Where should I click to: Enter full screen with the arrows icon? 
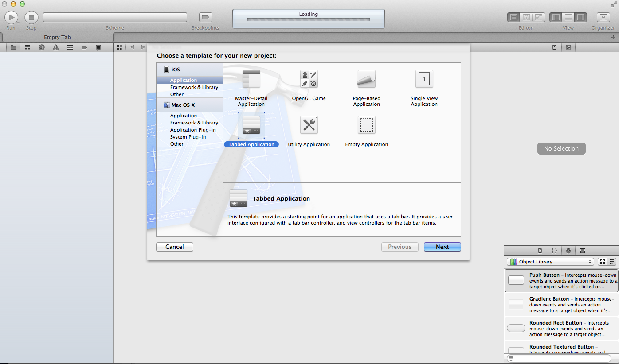(x=614, y=4)
